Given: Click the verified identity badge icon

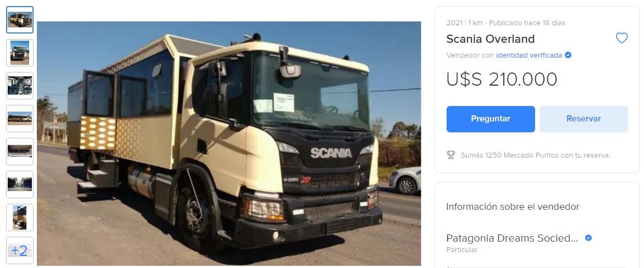Looking at the screenshot, I should pos(568,55).
